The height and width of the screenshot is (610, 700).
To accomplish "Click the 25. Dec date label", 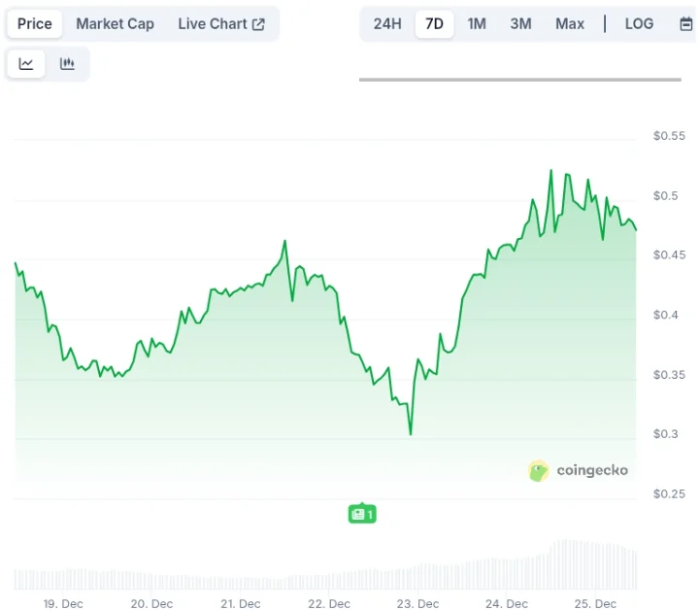I will [x=592, y=603].
